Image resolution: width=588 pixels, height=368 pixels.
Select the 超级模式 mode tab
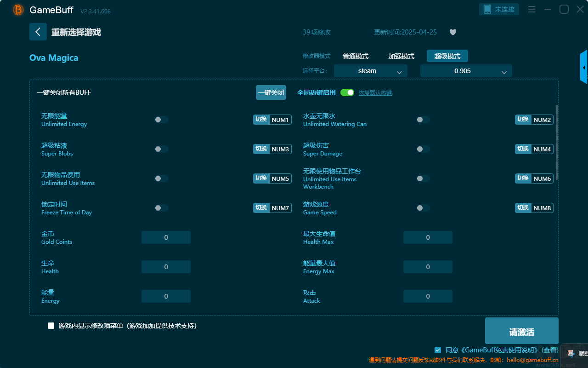447,56
